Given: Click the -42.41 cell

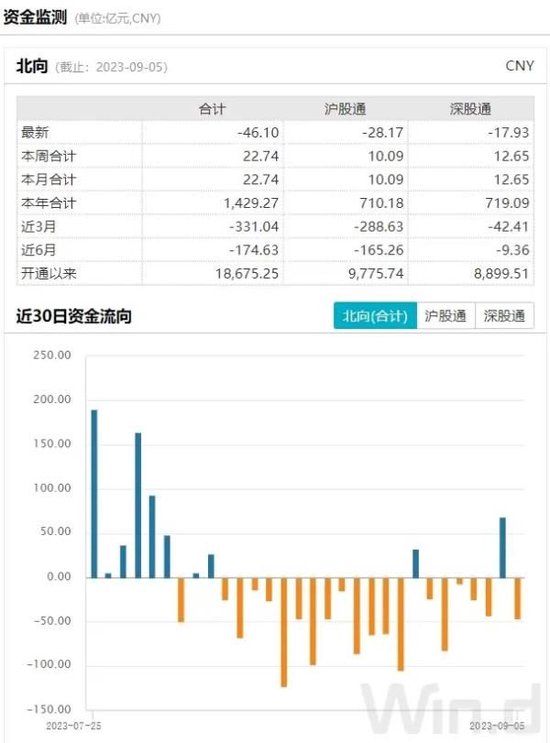Looking at the screenshot, I should pos(508,227).
